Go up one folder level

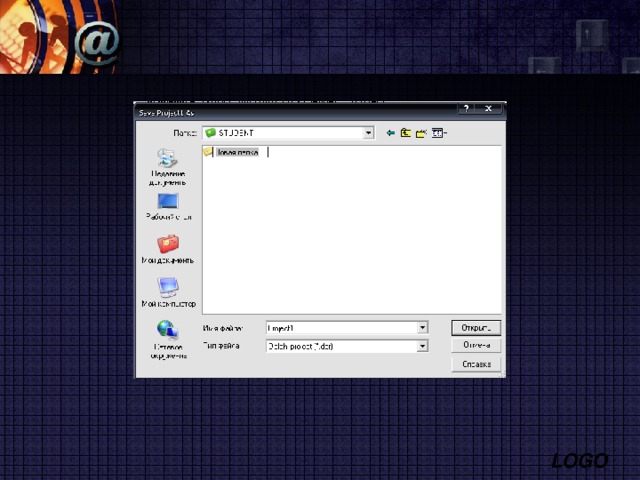pos(406,132)
